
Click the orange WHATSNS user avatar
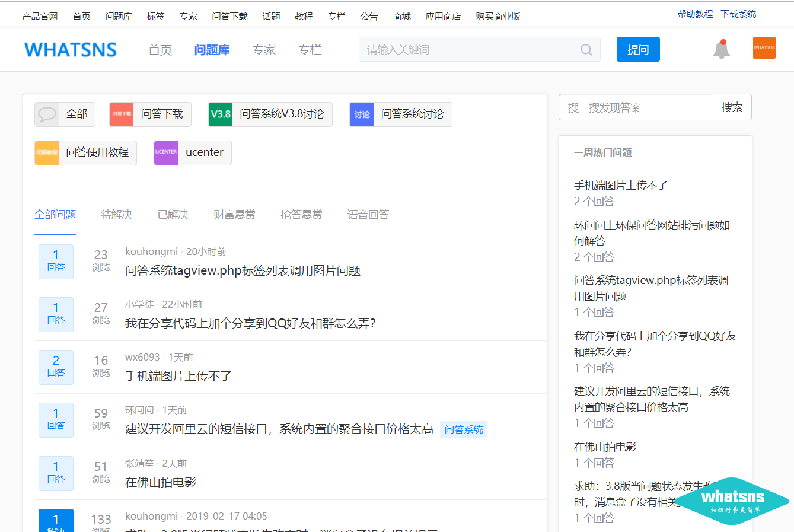pyautogui.click(x=764, y=48)
